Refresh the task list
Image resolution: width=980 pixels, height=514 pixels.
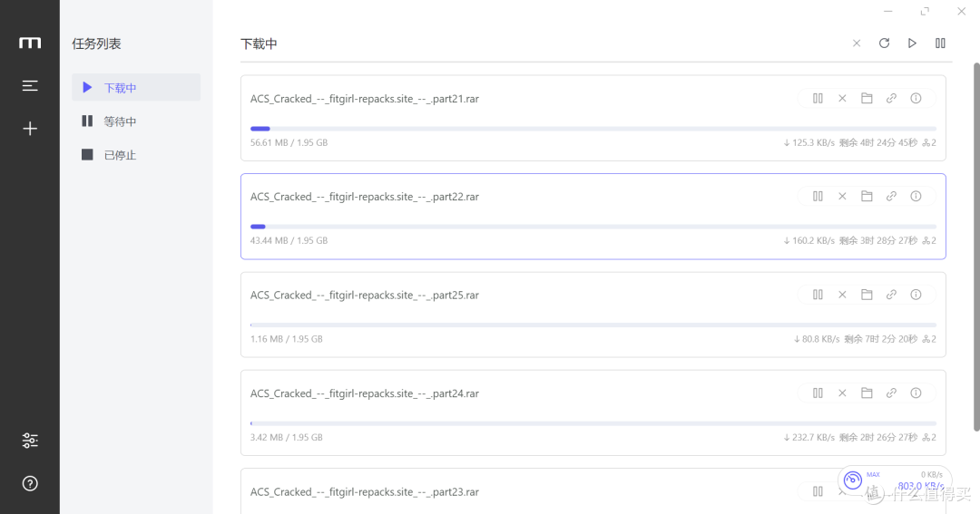click(x=884, y=44)
